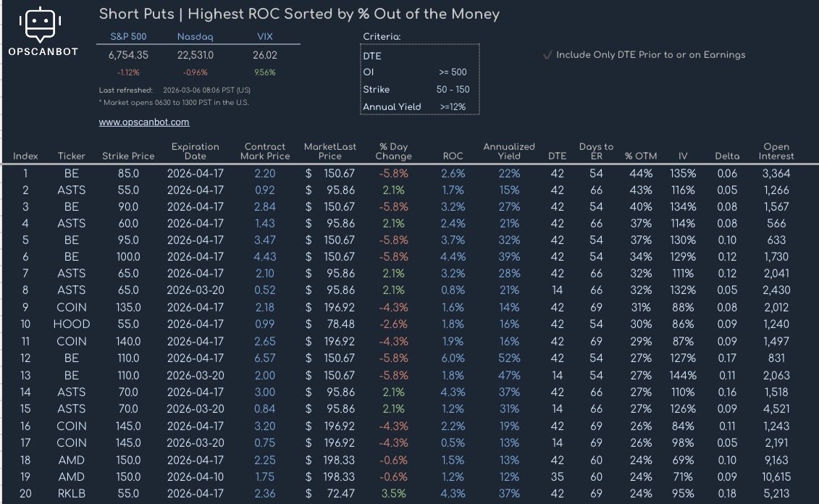Click the % Day Change column header

394,151
